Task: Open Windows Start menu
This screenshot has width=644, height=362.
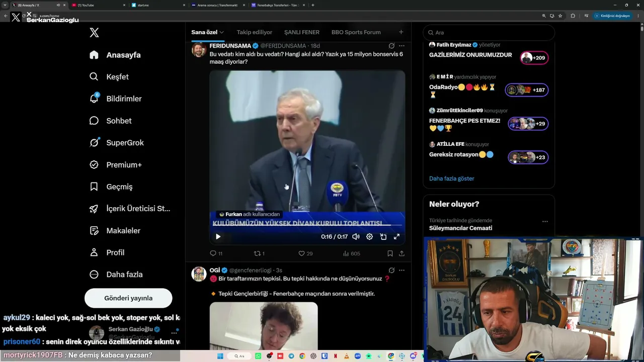Action: [220, 356]
